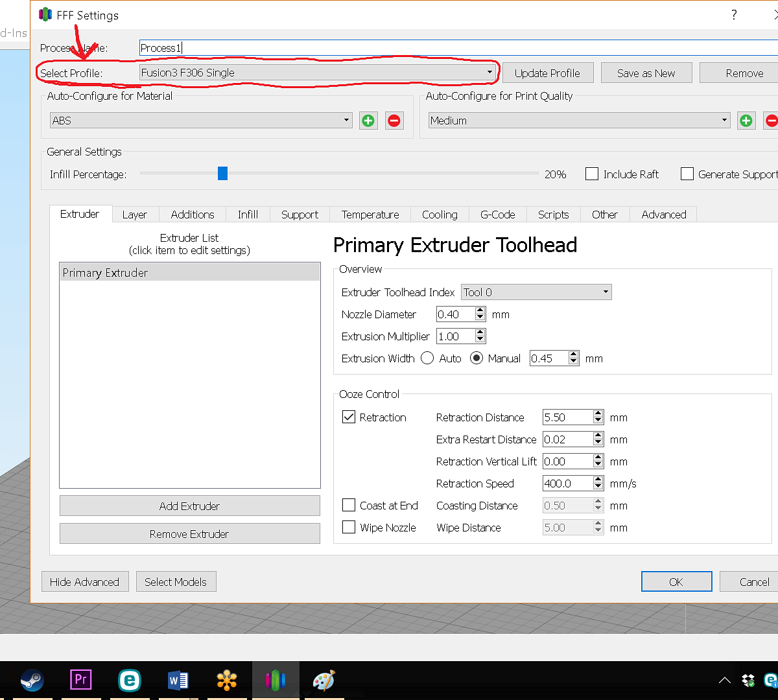Click the Add Extruder button

point(190,506)
